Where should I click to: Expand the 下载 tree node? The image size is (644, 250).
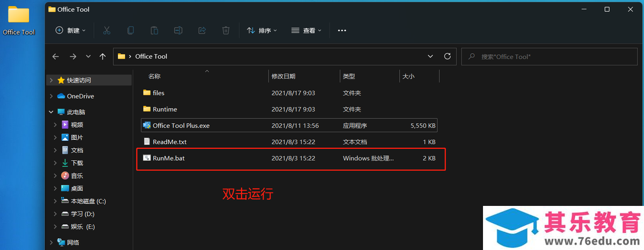coord(55,163)
